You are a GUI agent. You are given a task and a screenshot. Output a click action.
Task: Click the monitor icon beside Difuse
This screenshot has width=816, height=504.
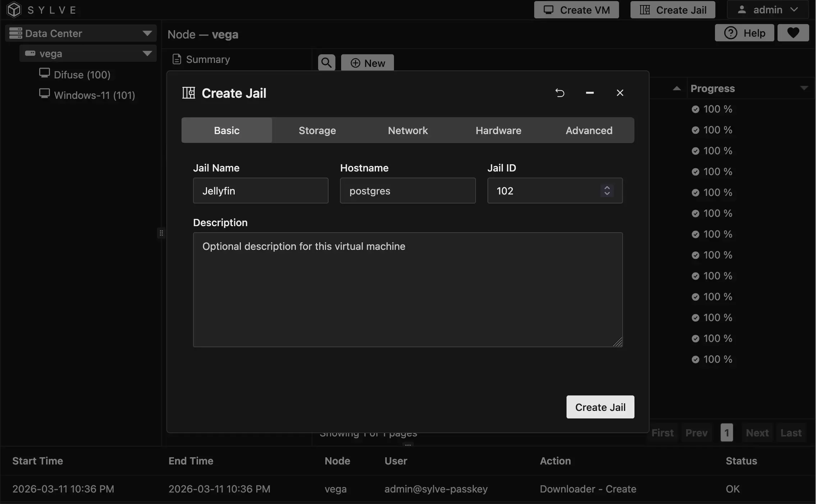44,73
